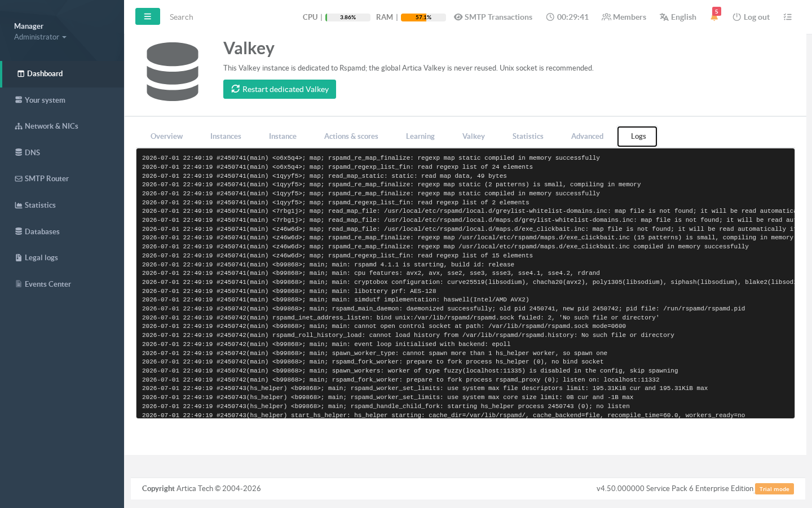This screenshot has width=812, height=508.
Task: Click the Manager user name
Action: click(x=29, y=26)
